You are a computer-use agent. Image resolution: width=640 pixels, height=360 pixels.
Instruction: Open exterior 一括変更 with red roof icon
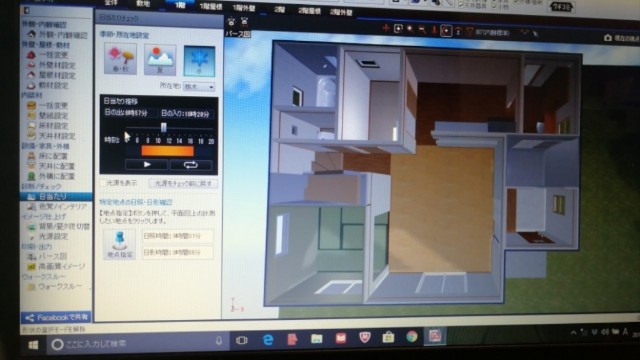[x=48, y=55]
